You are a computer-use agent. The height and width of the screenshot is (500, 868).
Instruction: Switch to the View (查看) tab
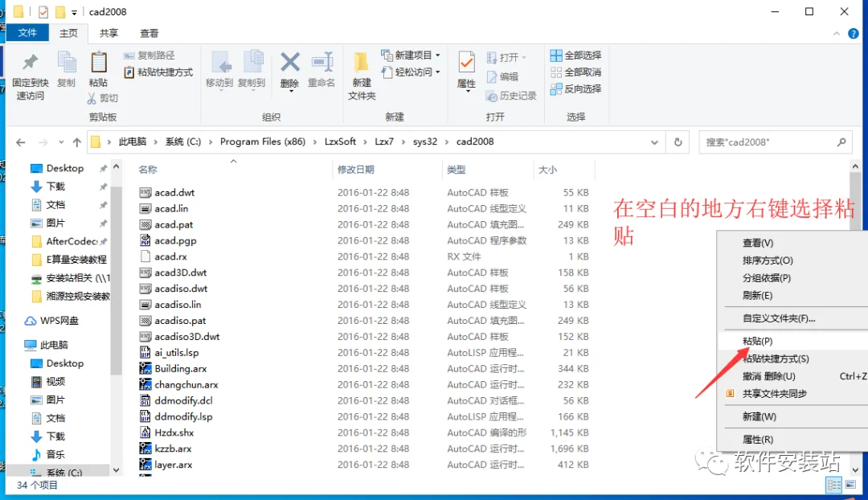149,33
